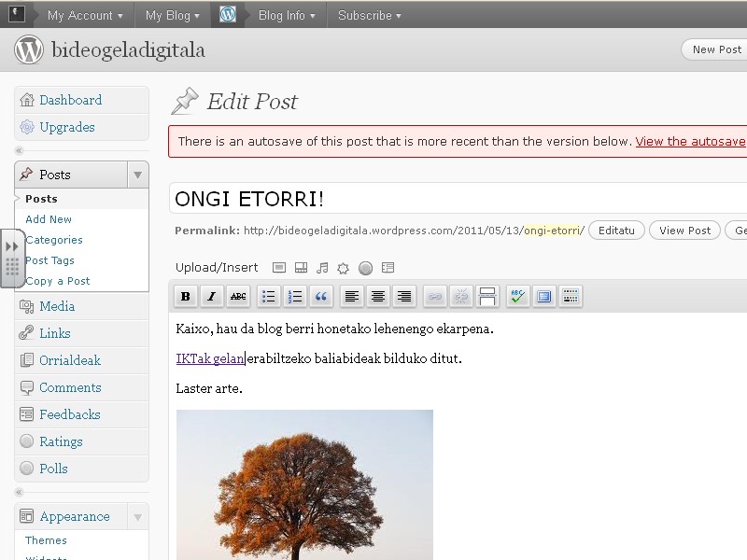This screenshot has height=560, width=747.
Task: Click the bideogeladigitala blog title
Action: pyautogui.click(x=128, y=50)
